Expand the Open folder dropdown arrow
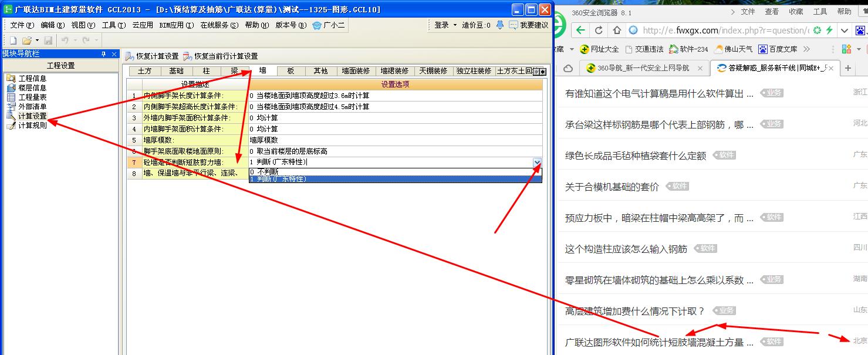The image size is (868, 355). click(37, 40)
